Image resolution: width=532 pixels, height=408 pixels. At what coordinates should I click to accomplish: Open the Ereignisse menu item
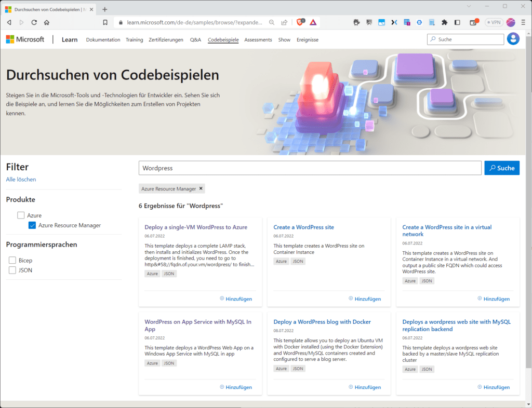click(x=308, y=39)
